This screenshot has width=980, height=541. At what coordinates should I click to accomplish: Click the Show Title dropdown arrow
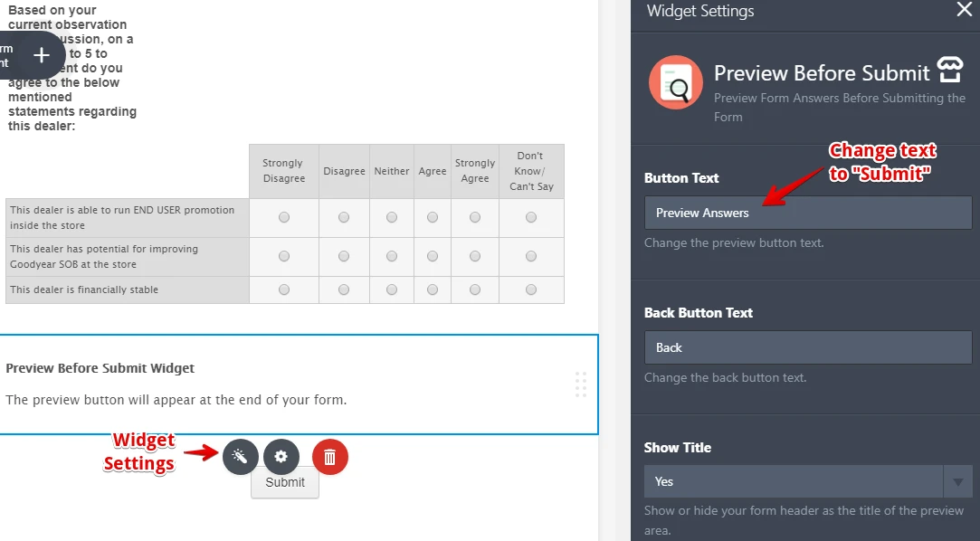957,481
